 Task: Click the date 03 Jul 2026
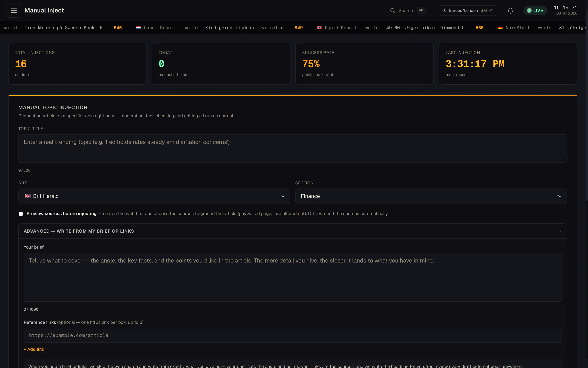coord(567,13)
